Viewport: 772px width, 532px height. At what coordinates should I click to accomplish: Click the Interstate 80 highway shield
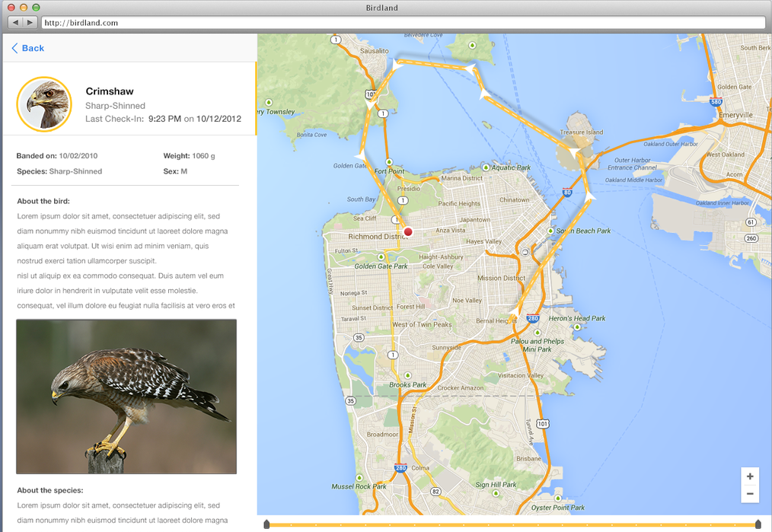(567, 192)
